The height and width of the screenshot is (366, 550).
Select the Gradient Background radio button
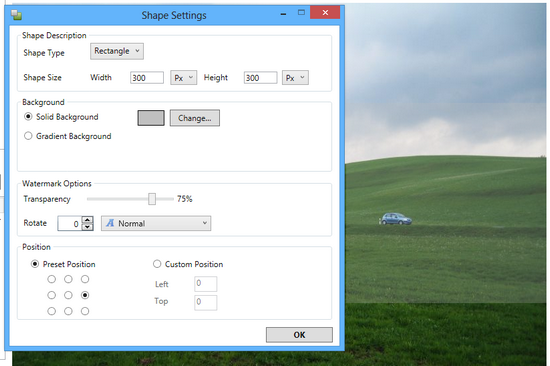click(28, 136)
